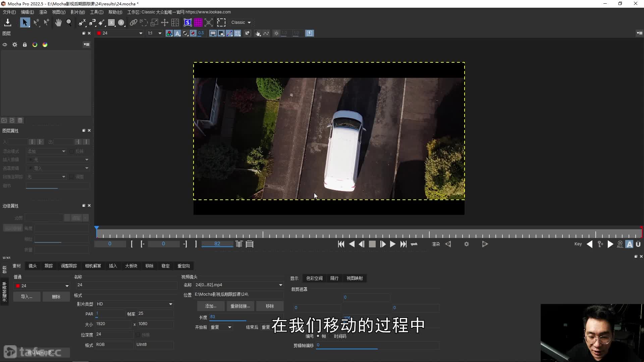Select the Create X-Spline Layer pen tool
644x362 pixels.
pos(82,22)
